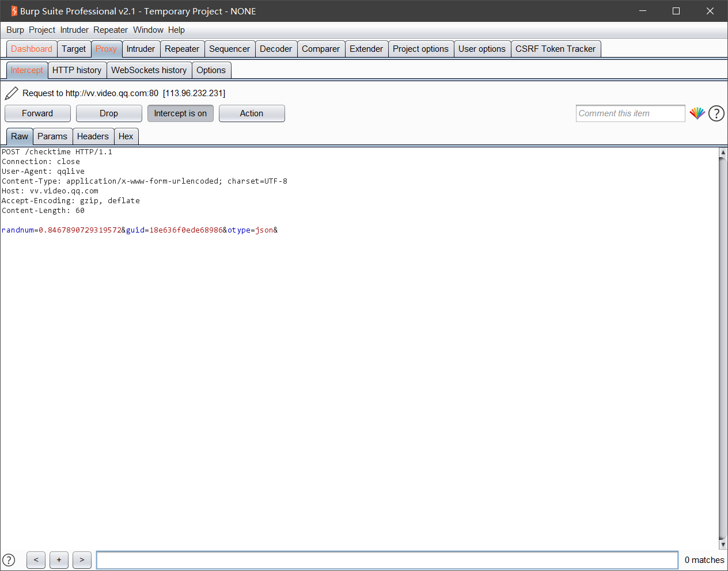Click the plus search options button
Viewport: 728px width, 571px height.
coord(59,559)
